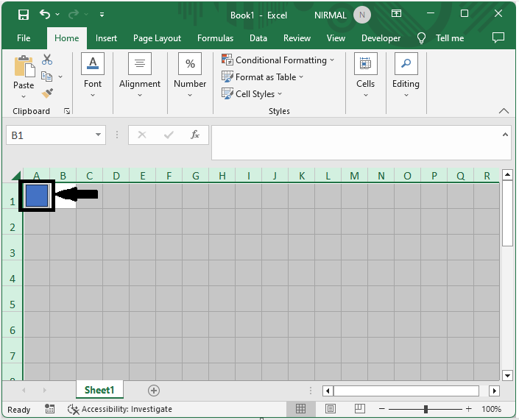The height and width of the screenshot is (420, 519).
Task: Open the Data tab
Action: point(258,38)
